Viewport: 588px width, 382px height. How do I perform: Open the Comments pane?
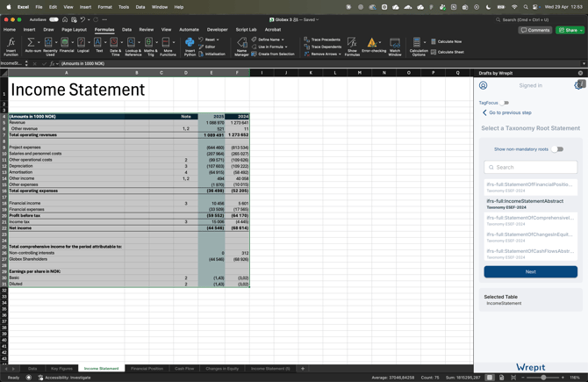[x=535, y=30]
